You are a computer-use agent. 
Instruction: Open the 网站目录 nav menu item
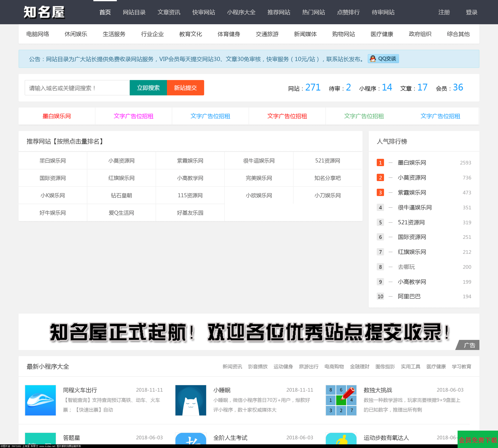click(x=134, y=12)
